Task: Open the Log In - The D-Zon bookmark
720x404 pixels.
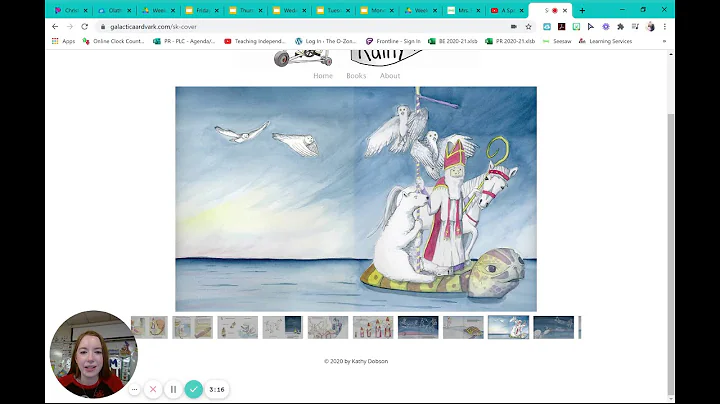Action: click(326, 41)
